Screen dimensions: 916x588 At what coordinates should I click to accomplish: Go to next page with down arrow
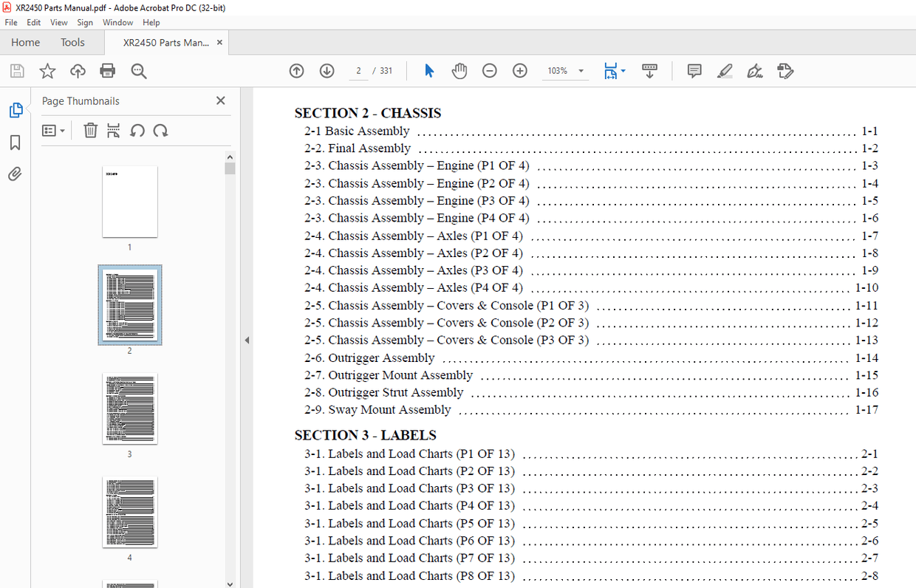point(327,71)
